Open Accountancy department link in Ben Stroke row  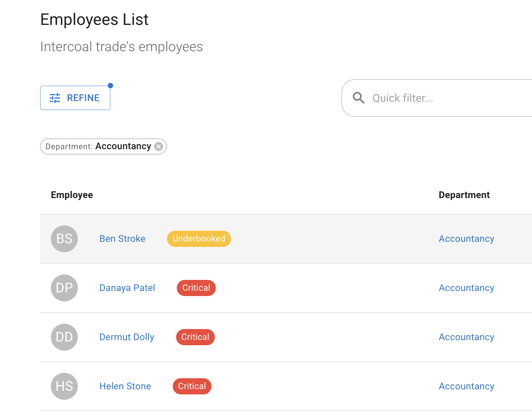click(x=467, y=239)
